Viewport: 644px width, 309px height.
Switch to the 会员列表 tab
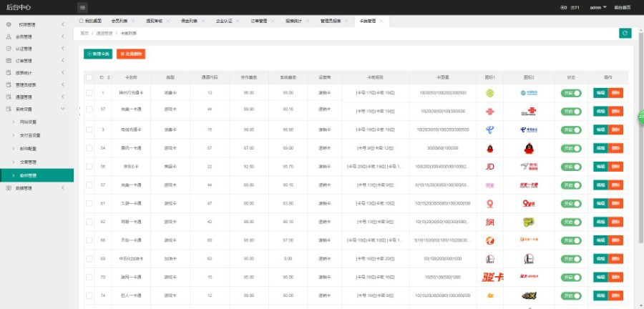click(x=119, y=21)
